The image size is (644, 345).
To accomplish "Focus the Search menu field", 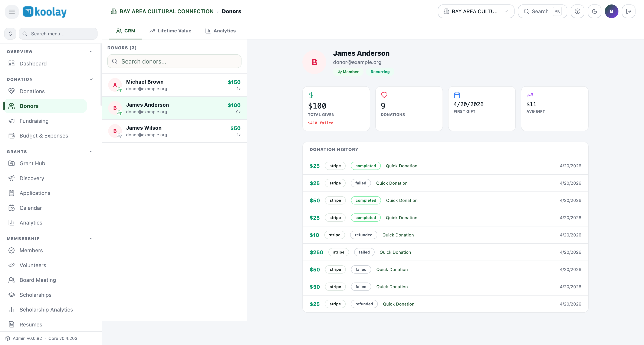I will [58, 33].
